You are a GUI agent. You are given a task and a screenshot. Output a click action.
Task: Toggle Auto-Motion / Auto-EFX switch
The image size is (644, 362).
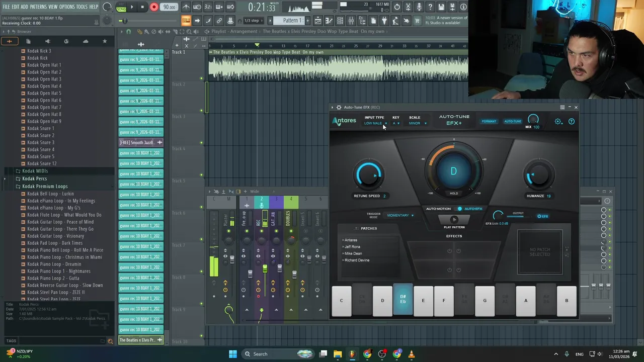point(460,209)
